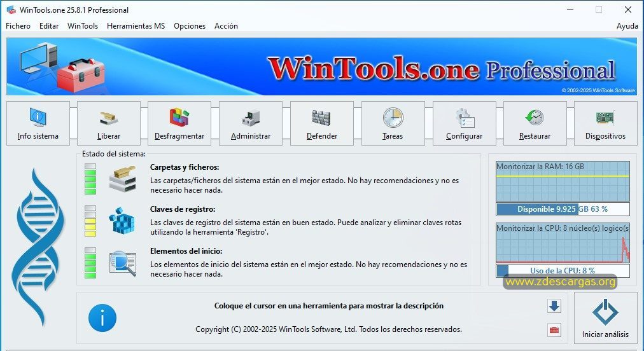
Task: Click the Claves de registro cubes icon
Action: (x=122, y=221)
